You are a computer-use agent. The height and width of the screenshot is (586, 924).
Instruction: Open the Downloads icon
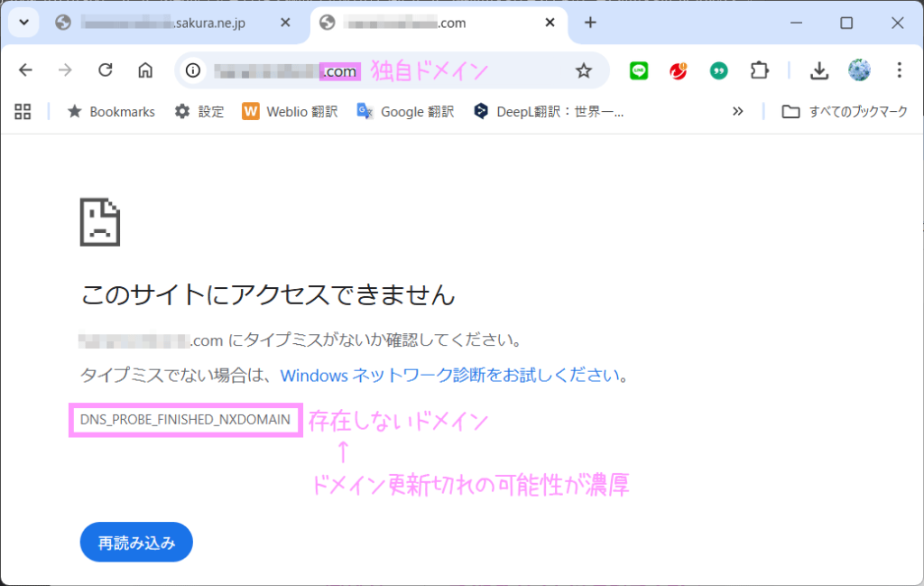pos(819,70)
